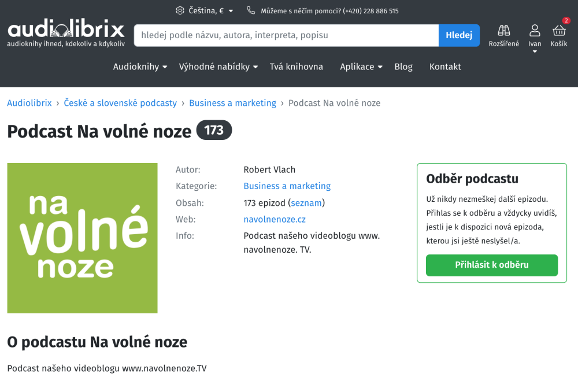The image size is (578, 392).
Task: Expand the Výhodné nabídky menu
Action: (218, 66)
